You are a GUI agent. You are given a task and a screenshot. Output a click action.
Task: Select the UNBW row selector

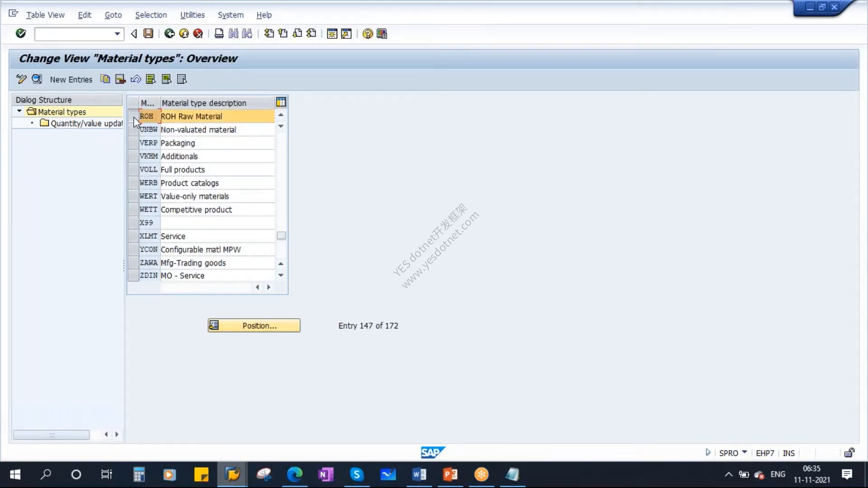[133, 130]
